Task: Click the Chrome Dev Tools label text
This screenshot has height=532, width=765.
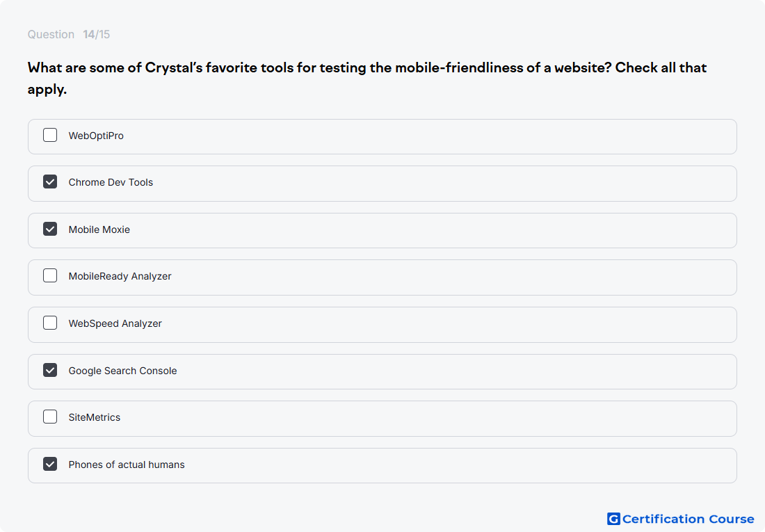Action: [x=111, y=182]
